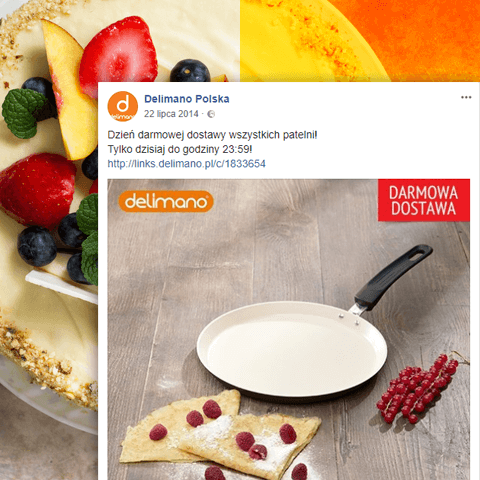Open the three-dot post options menu
This screenshot has height=480, width=480.
coord(466,97)
